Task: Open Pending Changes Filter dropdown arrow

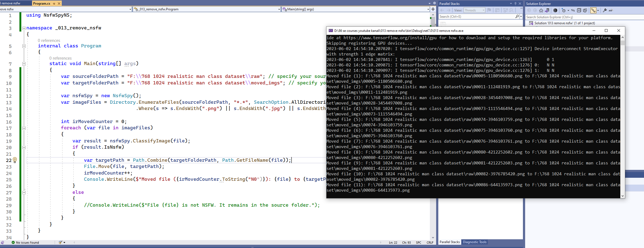Action: [x=568, y=11]
